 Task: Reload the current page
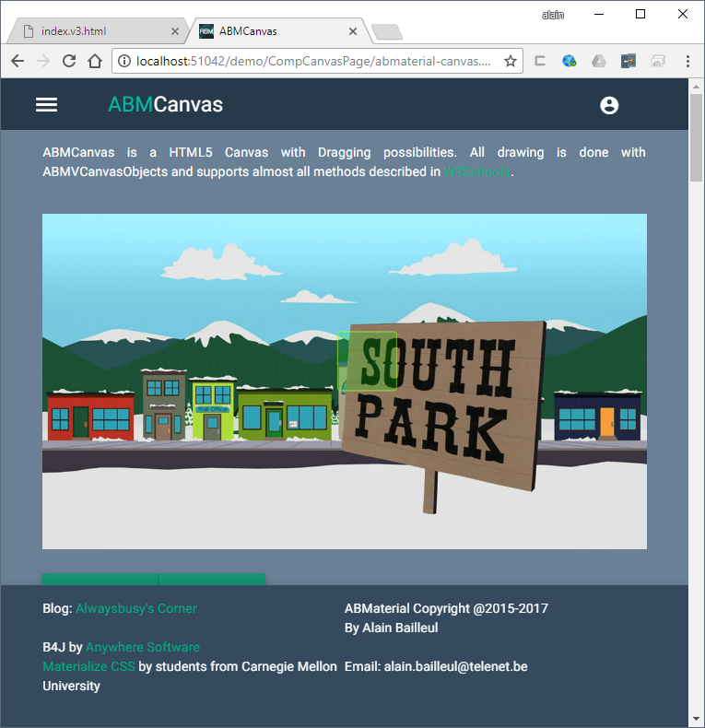69,61
